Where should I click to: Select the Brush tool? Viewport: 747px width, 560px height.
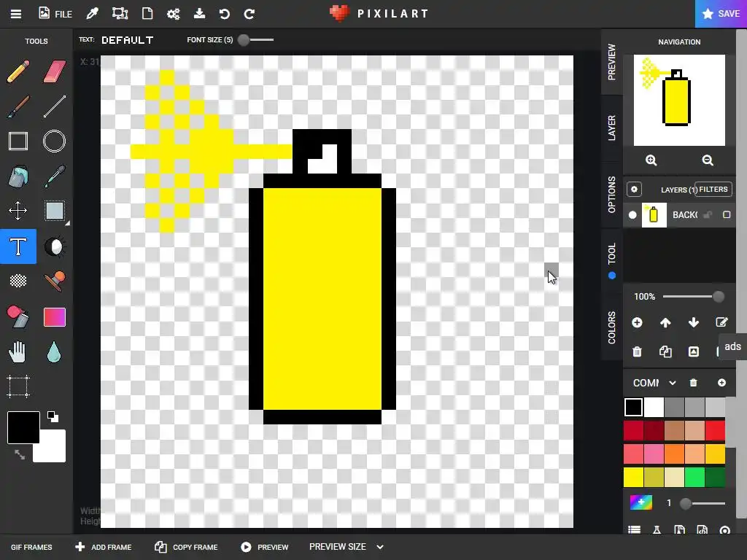coord(18,106)
